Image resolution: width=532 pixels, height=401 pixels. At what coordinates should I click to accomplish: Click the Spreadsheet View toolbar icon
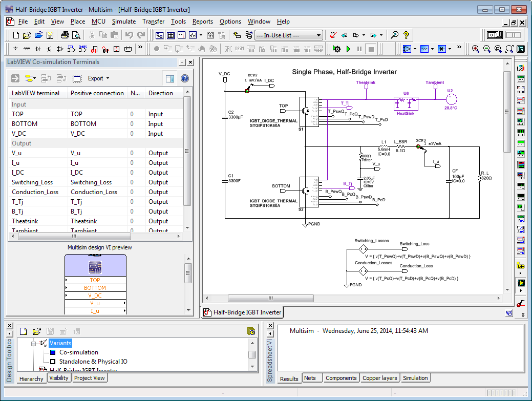(x=171, y=35)
